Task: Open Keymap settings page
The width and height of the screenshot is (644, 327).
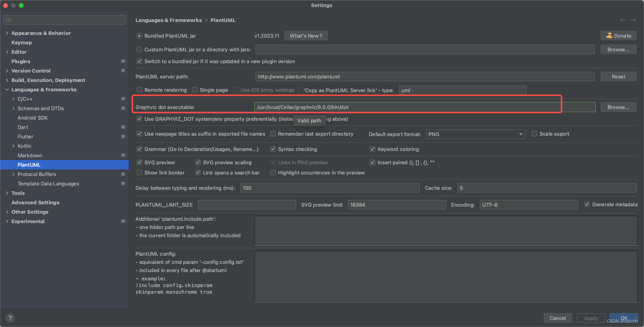Action: (22, 42)
